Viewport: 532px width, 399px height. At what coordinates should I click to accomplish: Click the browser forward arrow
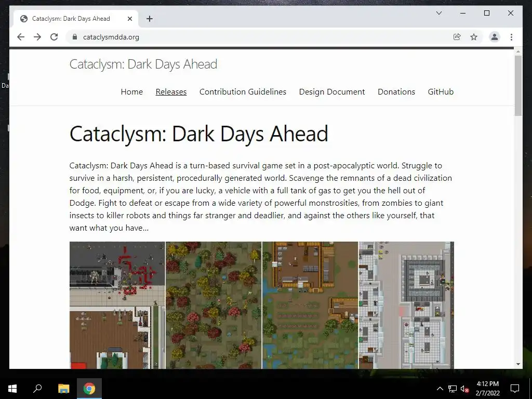[37, 37]
